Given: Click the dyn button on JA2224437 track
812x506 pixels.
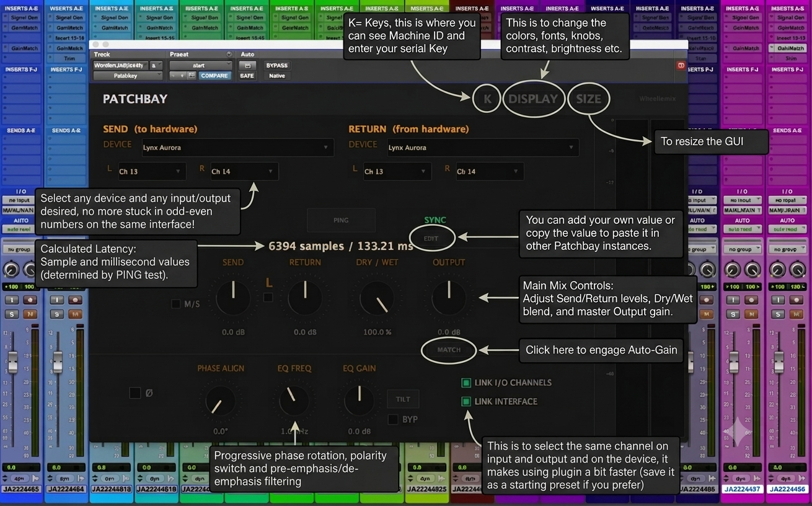Looking at the screenshot, I should pos(742,478).
